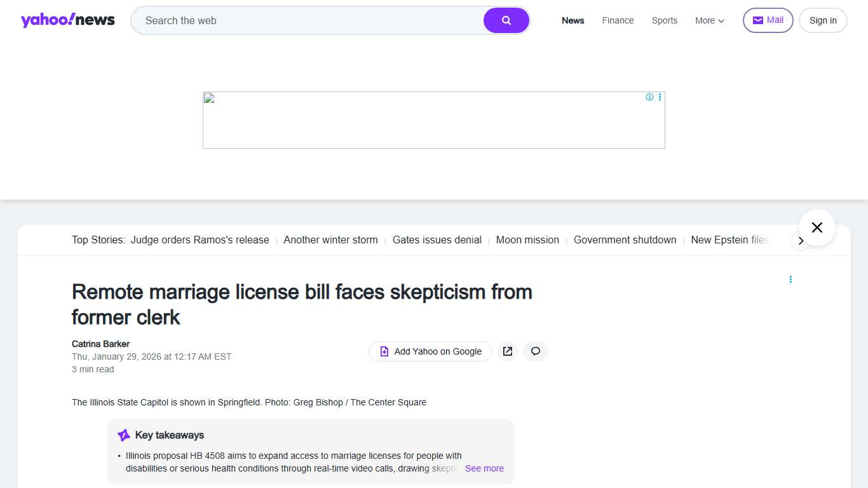Click the ad info icon

[649, 97]
